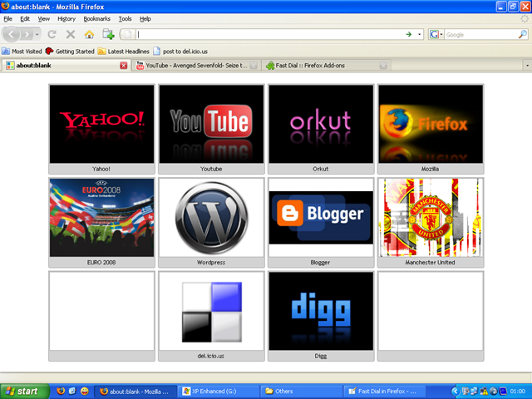Open the Help menu
The image size is (532, 399).
pyautogui.click(x=145, y=18)
